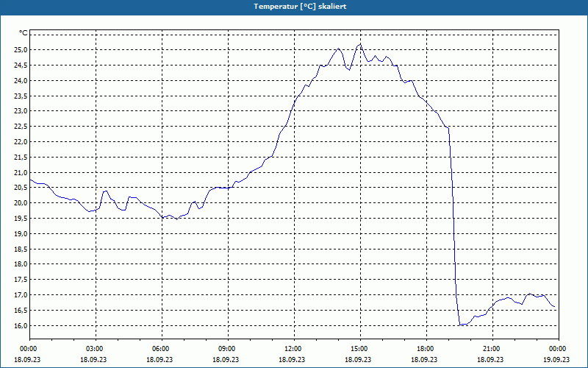Click the 18.09.23 date under 03:00
Image resolution: width=588 pixels, height=368 pixels.
[93, 359]
